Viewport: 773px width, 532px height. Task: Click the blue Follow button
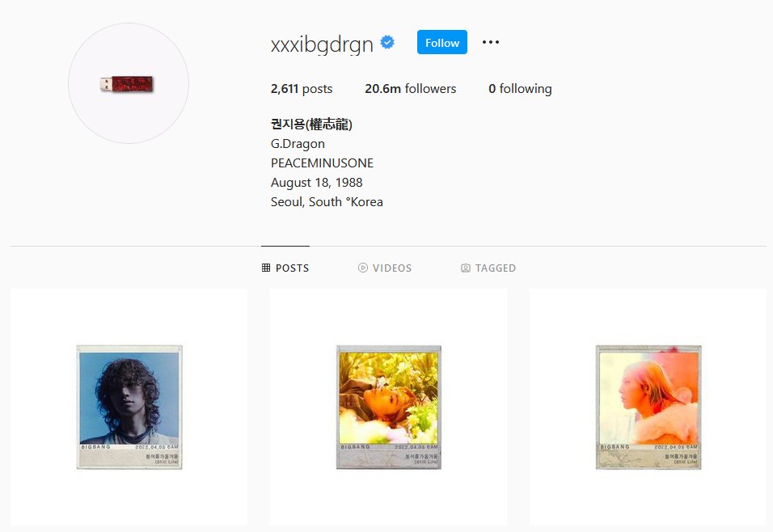click(x=441, y=42)
